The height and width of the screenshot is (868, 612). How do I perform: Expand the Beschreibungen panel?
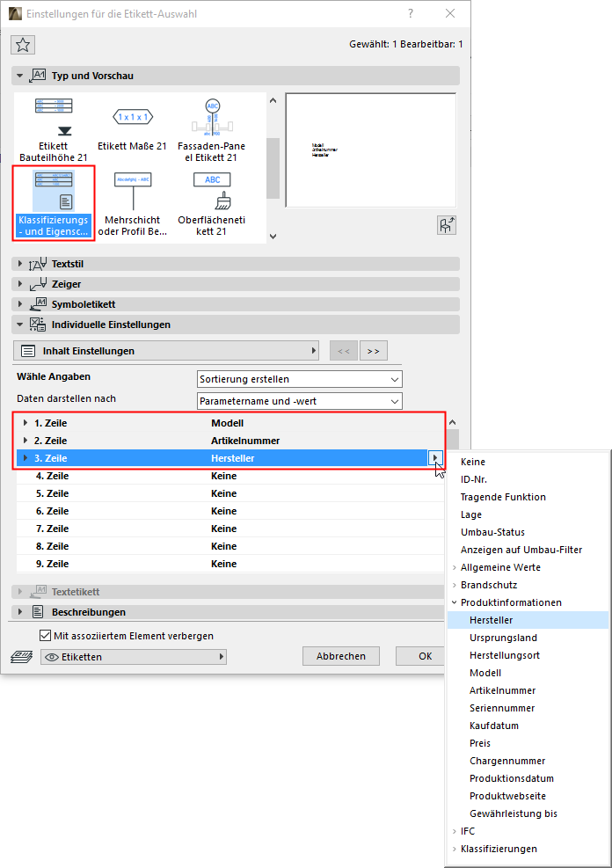(20, 612)
